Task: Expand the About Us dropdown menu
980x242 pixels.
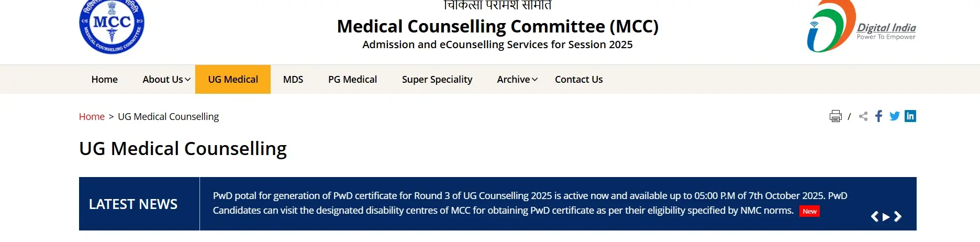Action: 166,80
